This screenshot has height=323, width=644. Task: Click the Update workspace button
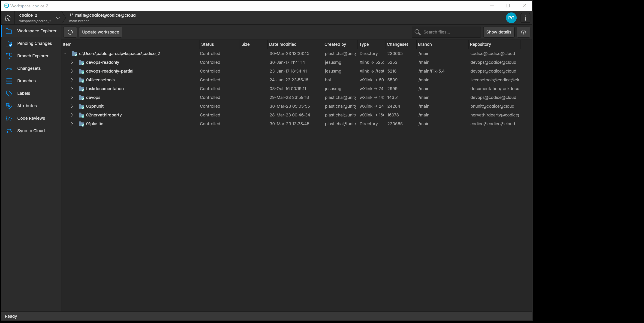[100, 32]
